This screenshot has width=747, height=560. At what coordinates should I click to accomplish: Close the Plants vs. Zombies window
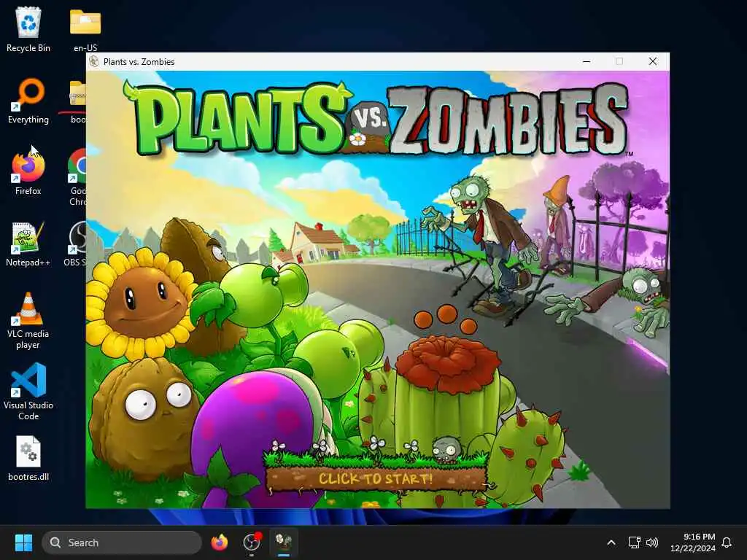653,61
